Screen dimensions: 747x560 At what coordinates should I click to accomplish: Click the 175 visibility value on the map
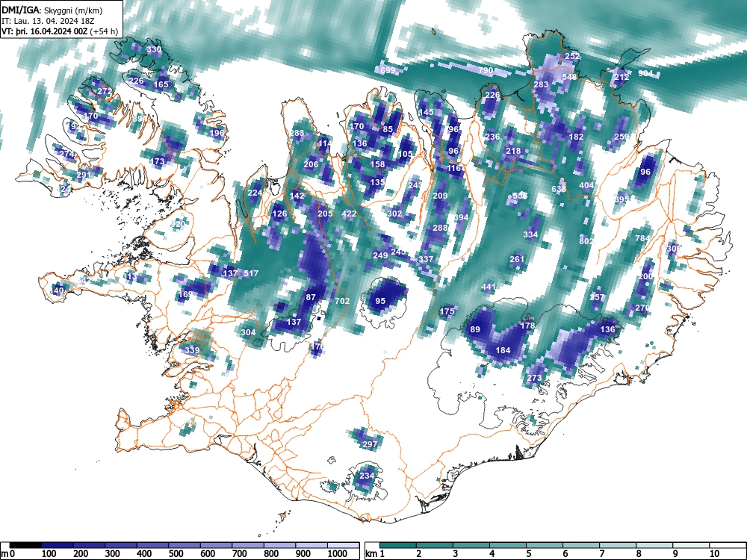[x=447, y=311]
